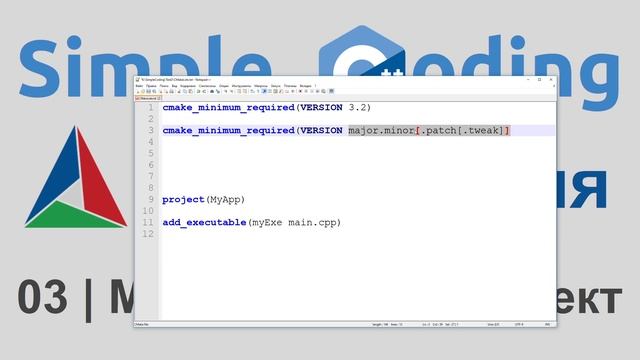Open the Опции menu
The height and width of the screenshot is (360, 640).
tap(224, 86)
